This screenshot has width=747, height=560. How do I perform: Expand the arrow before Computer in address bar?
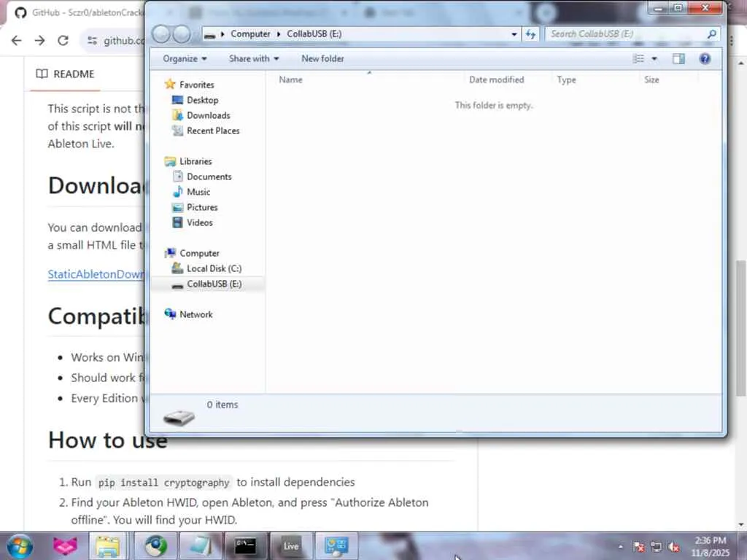point(222,34)
